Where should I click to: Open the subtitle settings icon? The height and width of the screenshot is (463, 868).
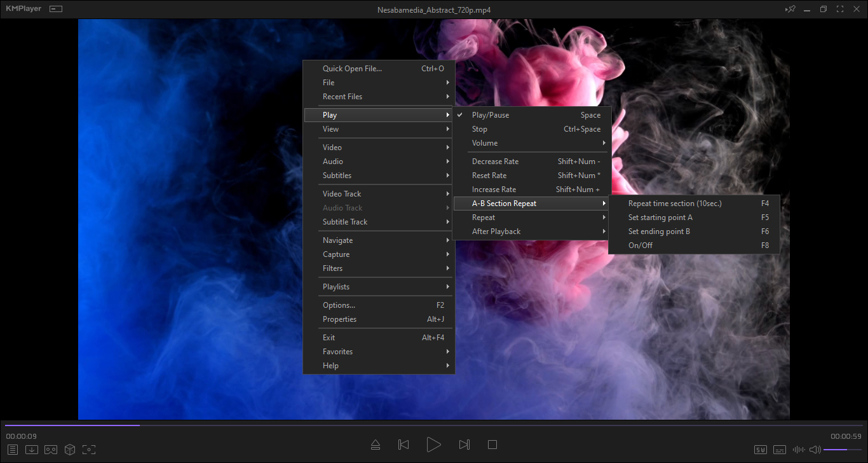[780, 450]
